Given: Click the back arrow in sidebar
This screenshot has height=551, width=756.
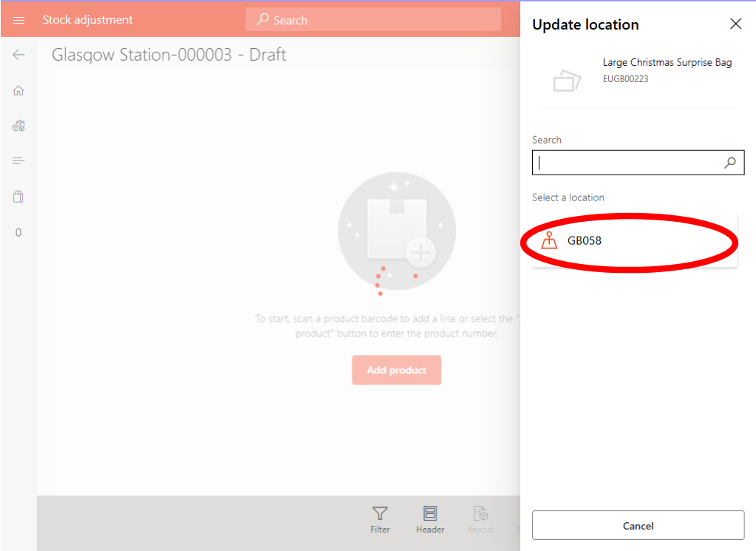Looking at the screenshot, I should [x=18, y=55].
